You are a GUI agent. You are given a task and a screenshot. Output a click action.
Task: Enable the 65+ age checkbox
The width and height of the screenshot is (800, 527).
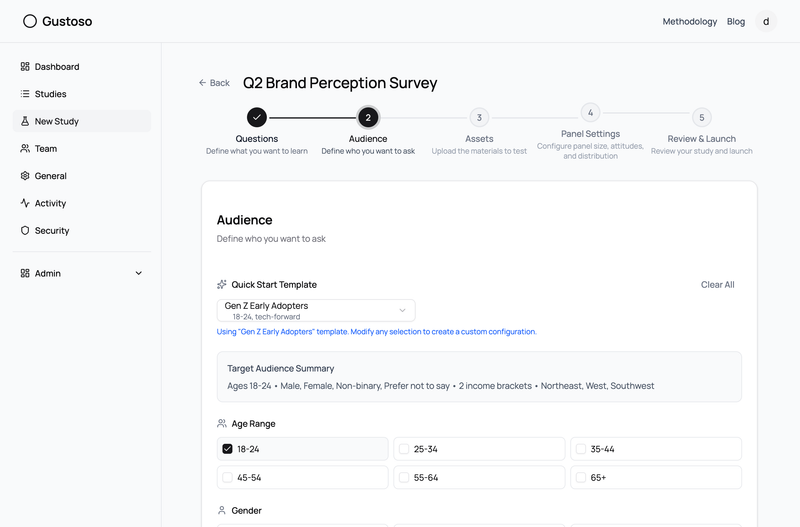581,478
